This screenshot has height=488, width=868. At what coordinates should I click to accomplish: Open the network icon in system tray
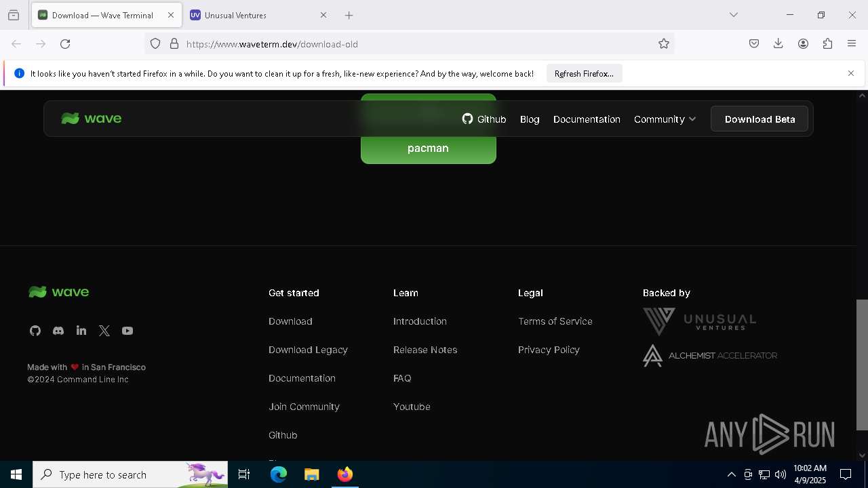click(x=764, y=474)
